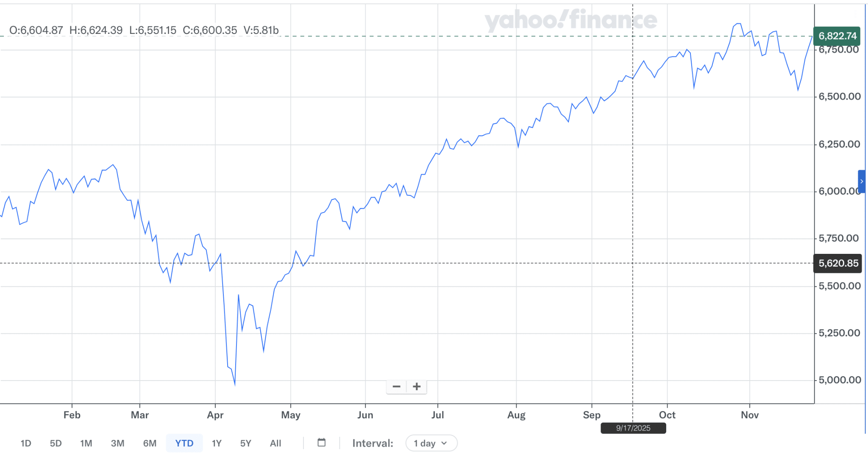Show the 1Y chart range
Image resolution: width=868 pixels, height=453 pixels.
click(x=217, y=443)
